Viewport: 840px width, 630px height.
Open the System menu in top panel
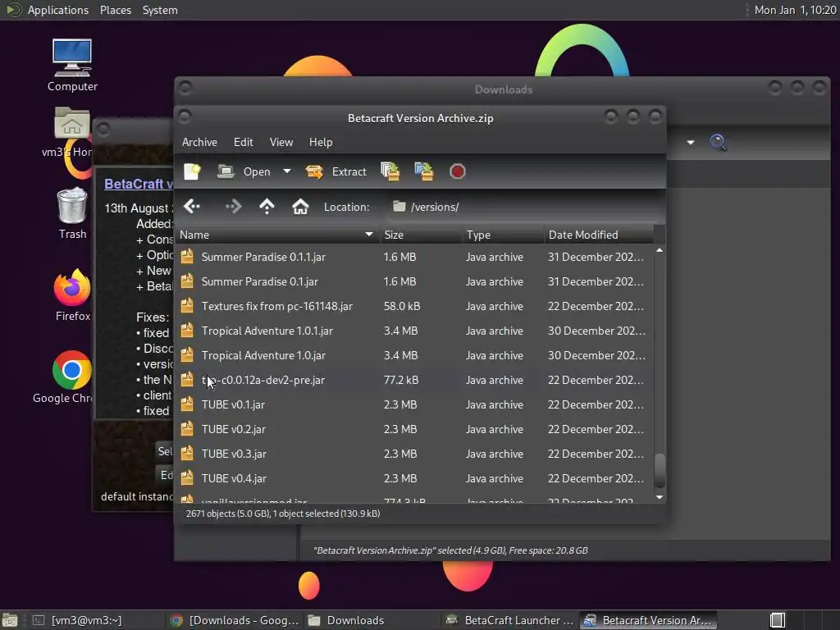pos(160,10)
